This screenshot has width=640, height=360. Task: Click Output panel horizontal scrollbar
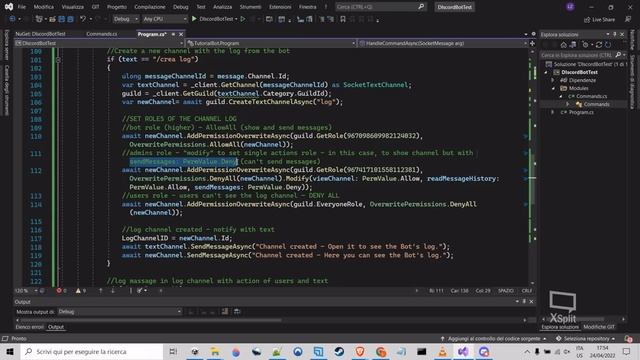tap(149, 320)
